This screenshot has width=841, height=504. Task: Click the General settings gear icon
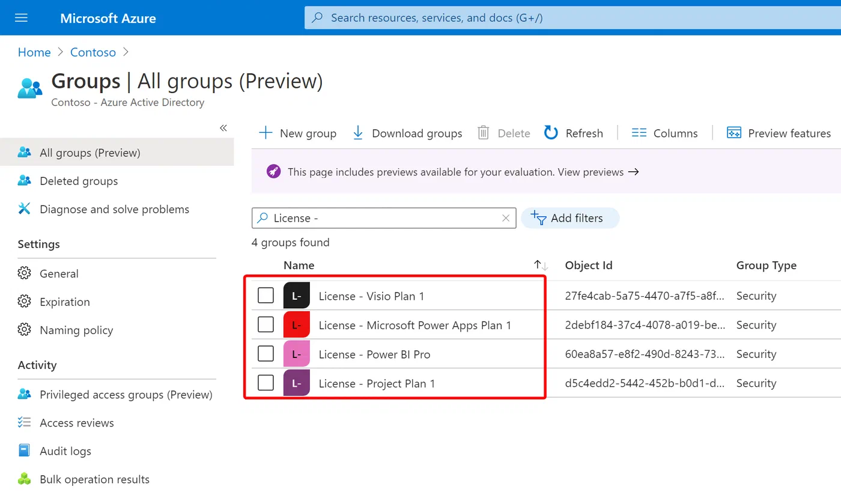pos(25,273)
